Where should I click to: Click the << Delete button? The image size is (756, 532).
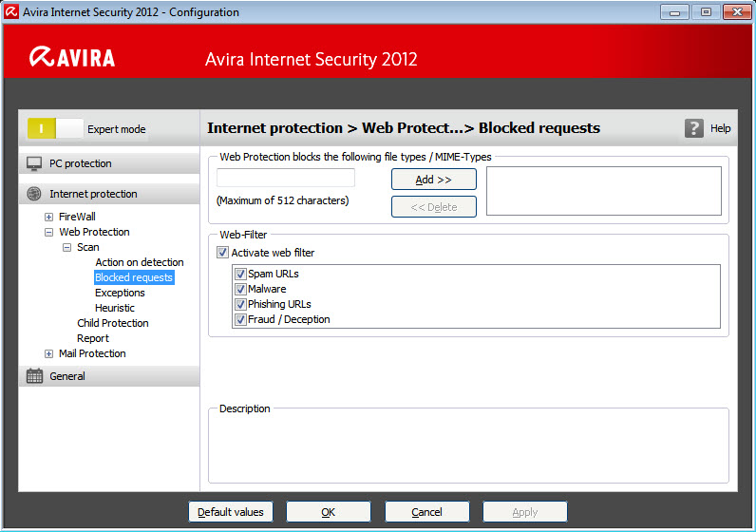tap(434, 207)
